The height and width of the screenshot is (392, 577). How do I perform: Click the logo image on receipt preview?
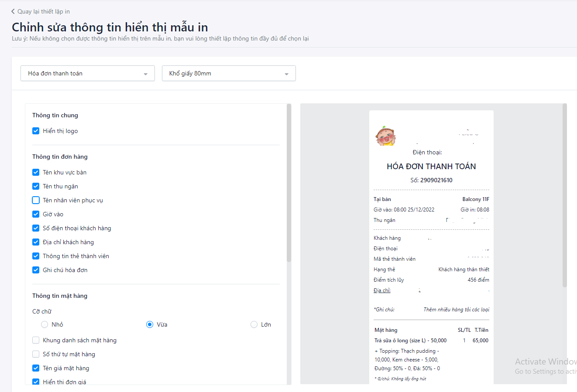point(385,136)
